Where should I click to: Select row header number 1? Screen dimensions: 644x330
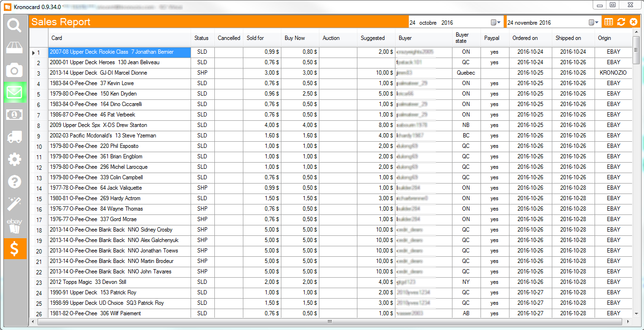click(39, 52)
